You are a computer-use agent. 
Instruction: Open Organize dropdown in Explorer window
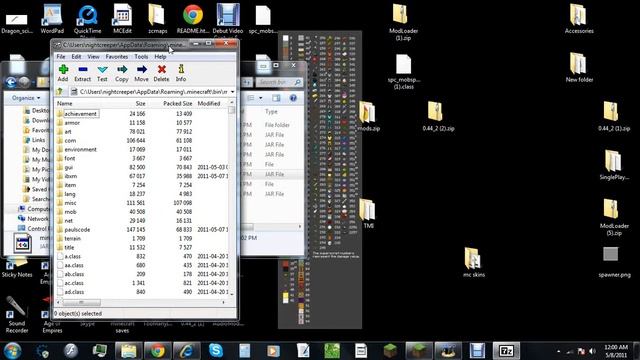(26, 98)
